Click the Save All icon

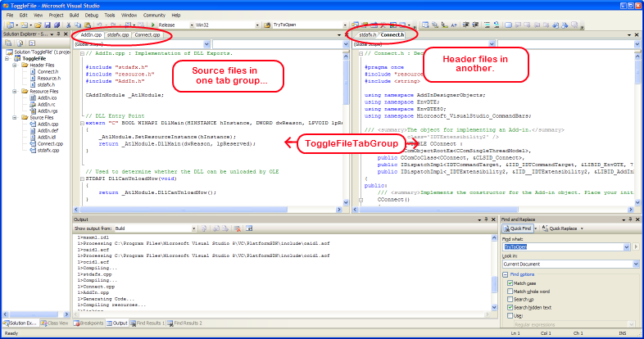tap(57, 25)
